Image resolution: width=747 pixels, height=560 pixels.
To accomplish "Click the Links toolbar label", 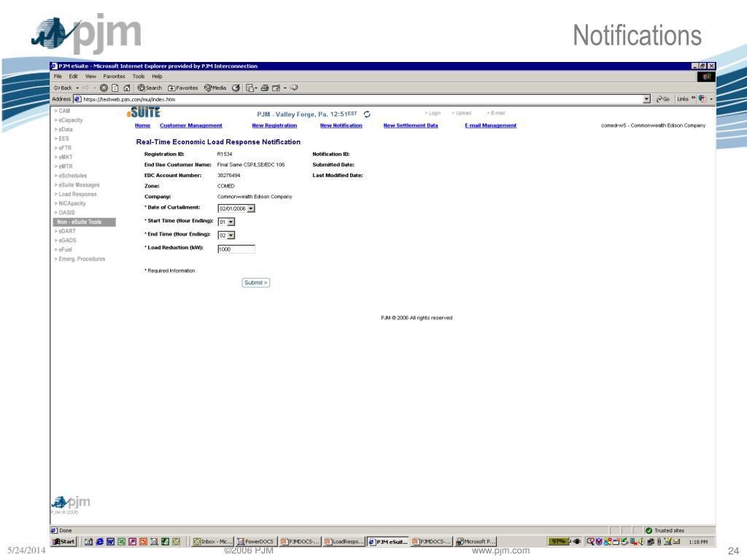I will point(683,99).
